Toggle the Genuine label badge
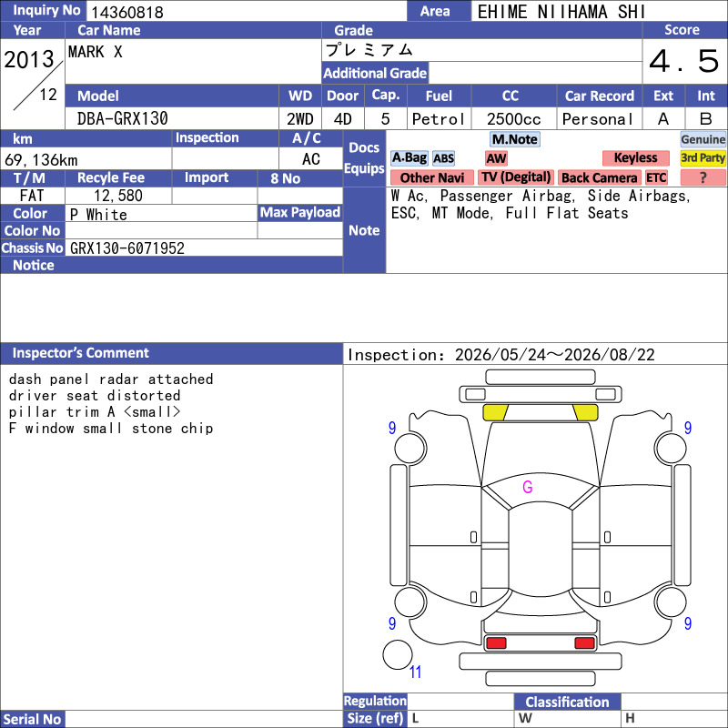728x728 pixels. point(703,139)
